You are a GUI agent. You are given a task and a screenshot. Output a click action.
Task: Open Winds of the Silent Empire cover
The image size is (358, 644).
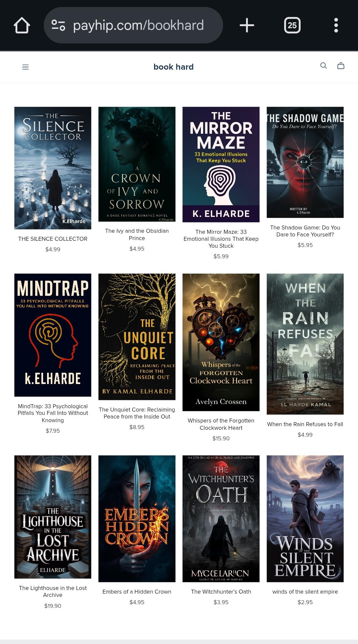point(305,519)
